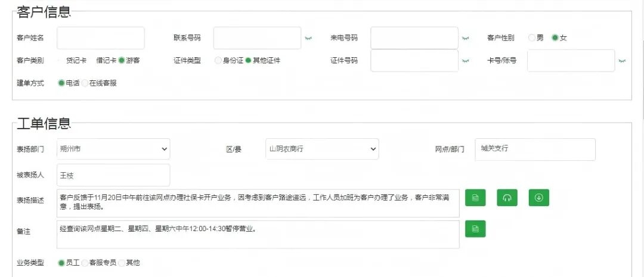Click into the 备注 remarks text area
The image size is (644, 277).
pyautogui.click(x=258, y=234)
